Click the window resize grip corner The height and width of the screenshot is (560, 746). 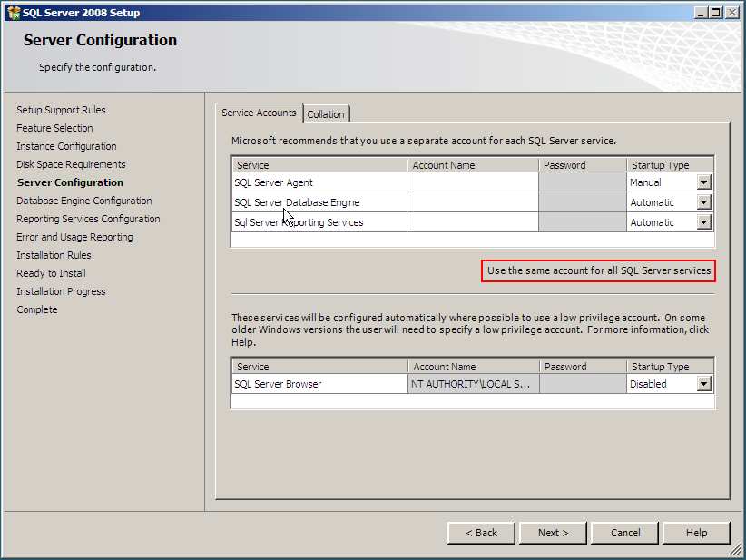[x=737, y=551]
